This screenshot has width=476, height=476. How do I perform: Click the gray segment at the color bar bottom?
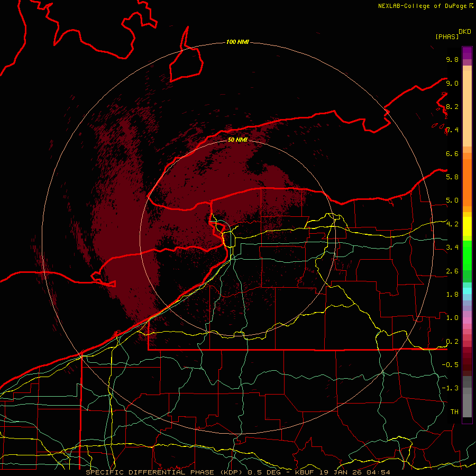tap(467, 398)
